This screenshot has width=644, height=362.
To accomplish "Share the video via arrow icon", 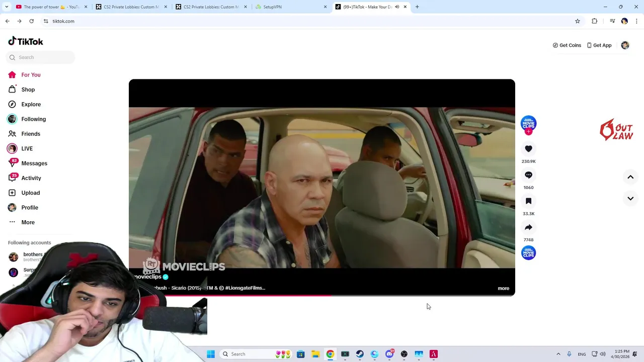I will click(528, 227).
